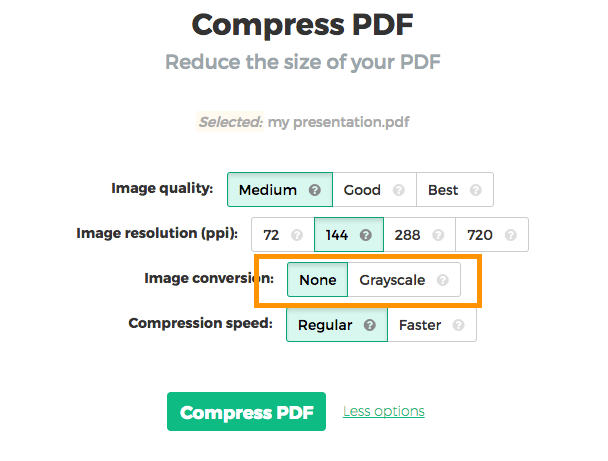608x461 pixels.
Task: Click help icon next to 72 ppi
Action: click(x=296, y=236)
